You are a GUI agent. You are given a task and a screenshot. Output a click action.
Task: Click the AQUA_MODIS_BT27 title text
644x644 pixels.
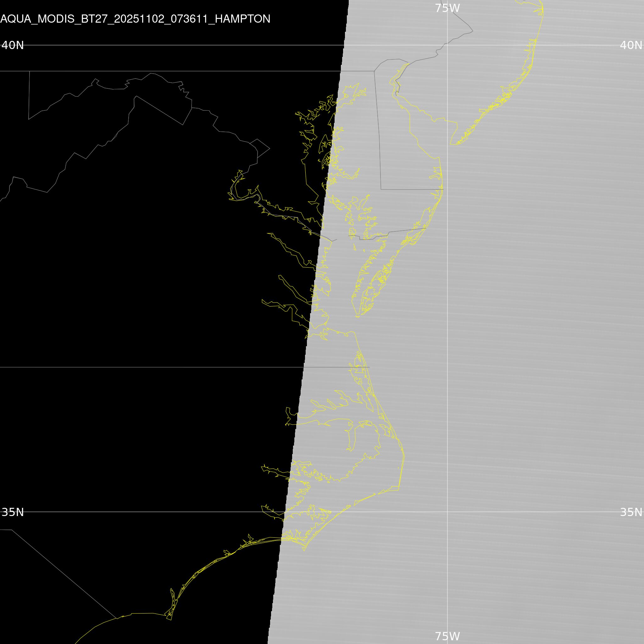tap(135, 19)
